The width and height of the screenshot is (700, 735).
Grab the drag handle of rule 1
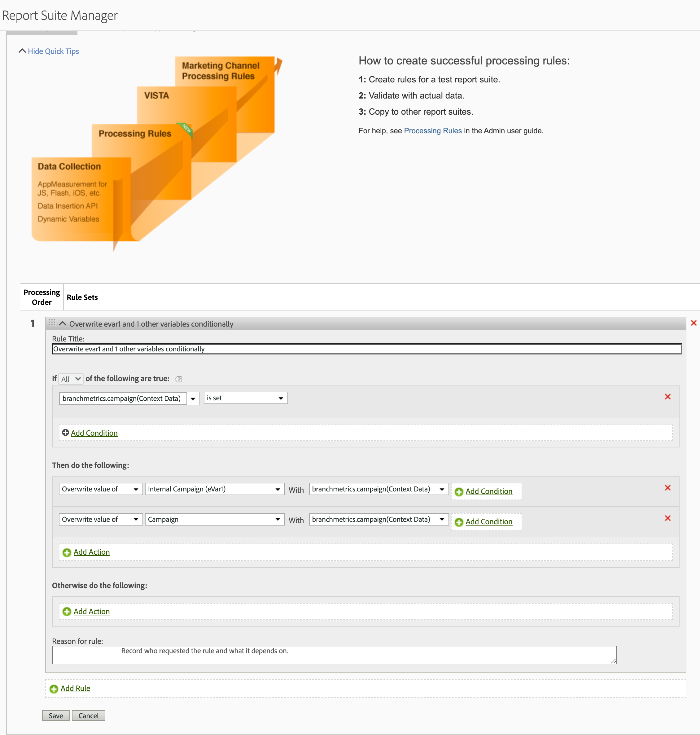pos(52,323)
